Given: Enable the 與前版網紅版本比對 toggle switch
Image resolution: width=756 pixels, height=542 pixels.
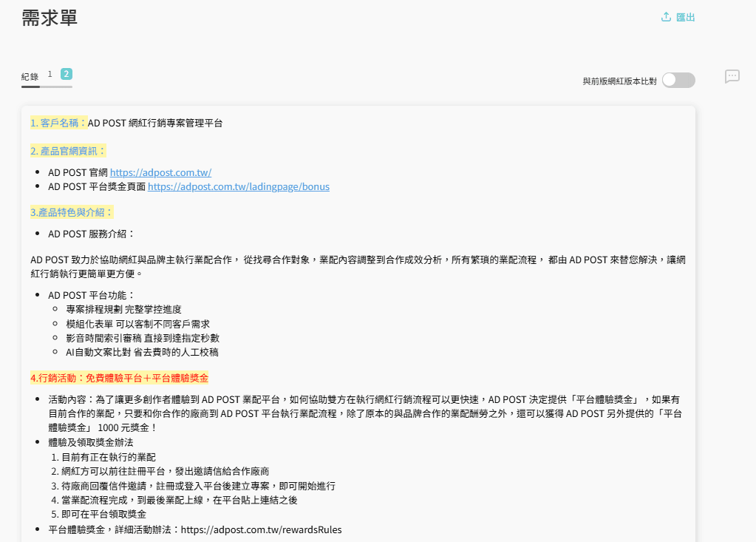Looking at the screenshot, I should (678, 80).
